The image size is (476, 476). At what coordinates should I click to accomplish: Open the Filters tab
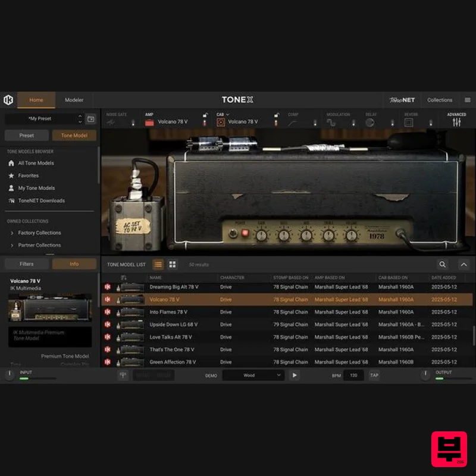point(27,264)
